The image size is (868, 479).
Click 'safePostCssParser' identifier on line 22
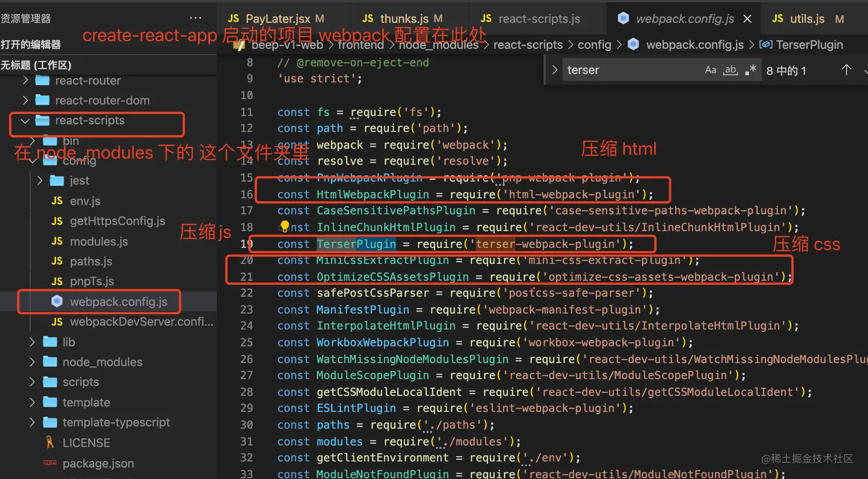click(373, 293)
